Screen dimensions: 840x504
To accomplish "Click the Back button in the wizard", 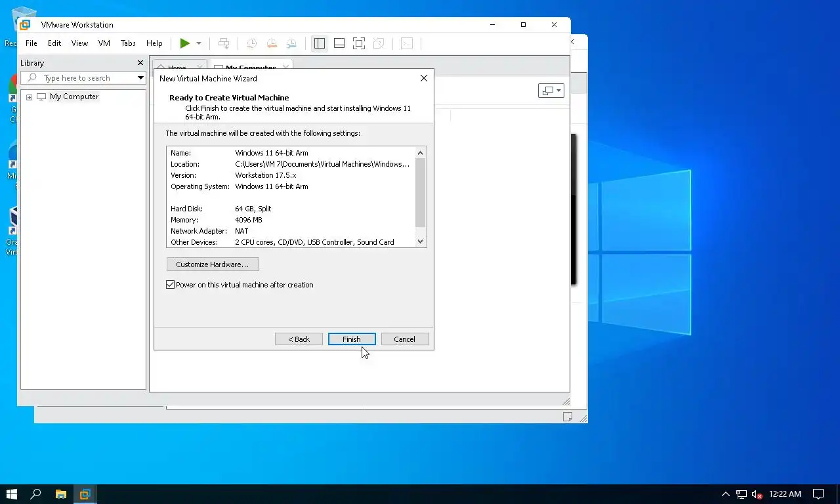I will [x=299, y=339].
